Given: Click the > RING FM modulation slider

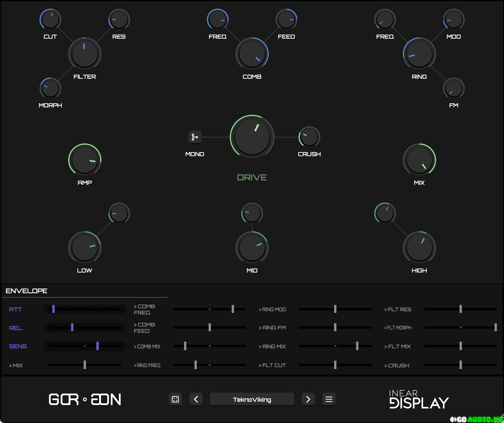Looking at the screenshot, I should pos(335,327).
